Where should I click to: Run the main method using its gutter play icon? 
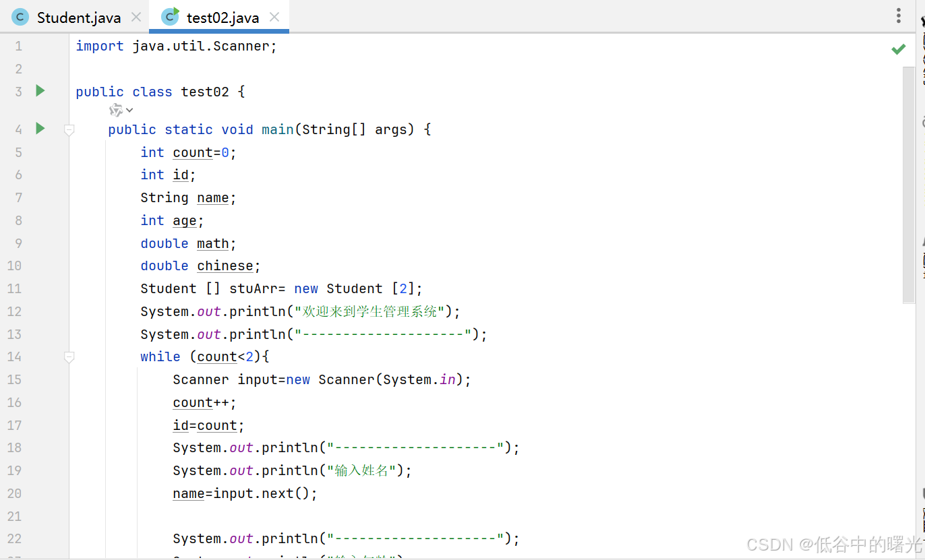point(39,128)
